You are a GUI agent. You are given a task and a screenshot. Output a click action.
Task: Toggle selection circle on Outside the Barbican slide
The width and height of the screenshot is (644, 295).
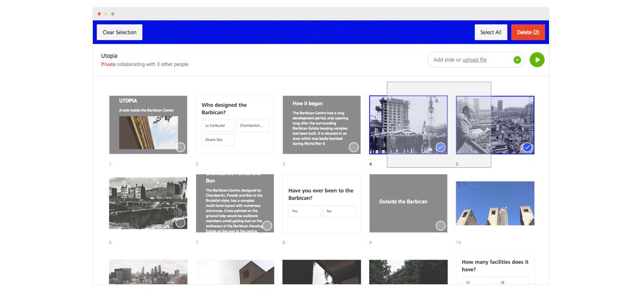coord(441,226)
